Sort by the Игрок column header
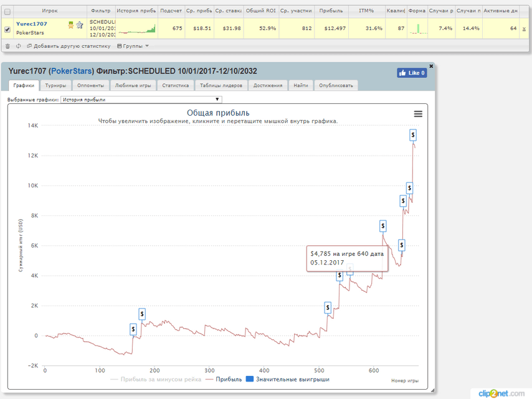The height and width of the screenshot is (399, 532). [x=50, y=11]
